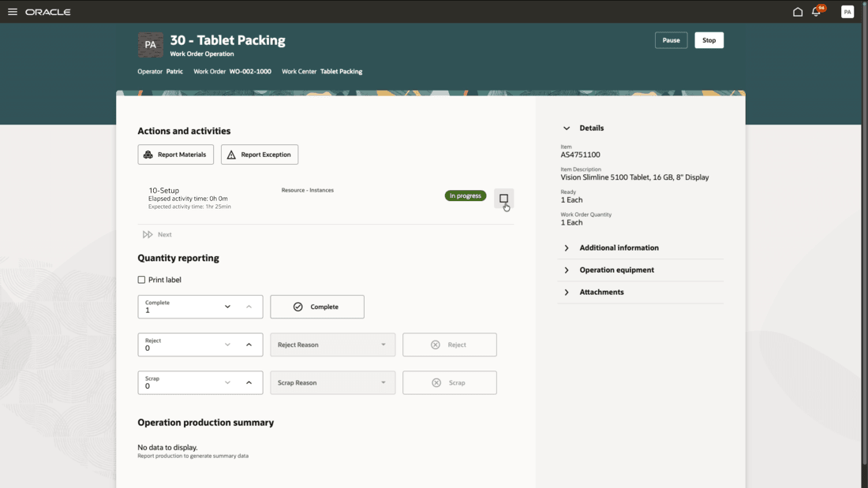Click the Report Exception button
Image resolution: width=868 pixels, height=488 pixels.
[x=259, y=155]
